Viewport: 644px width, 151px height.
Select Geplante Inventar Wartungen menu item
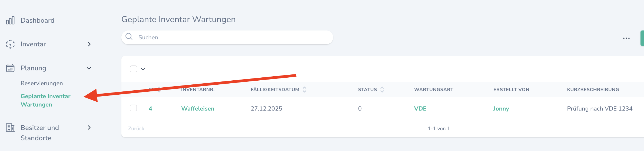pos(45,100)
